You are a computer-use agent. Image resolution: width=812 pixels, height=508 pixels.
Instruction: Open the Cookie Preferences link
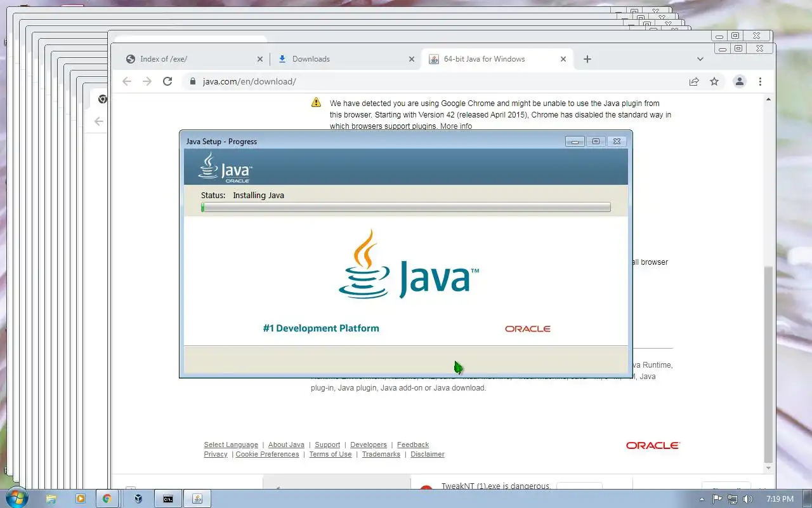267,454
